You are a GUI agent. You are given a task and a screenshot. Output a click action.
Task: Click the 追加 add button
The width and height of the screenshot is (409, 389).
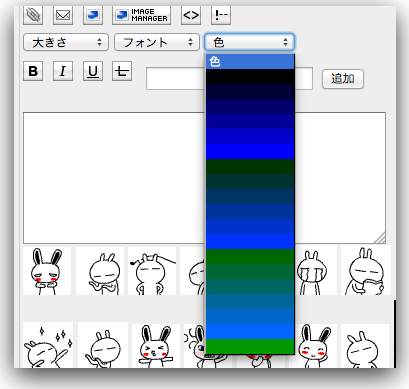pos(343,79)
